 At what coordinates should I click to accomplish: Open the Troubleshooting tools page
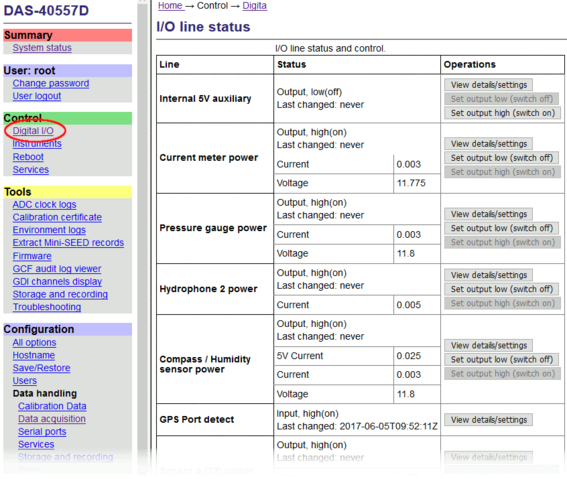point(47,307)
